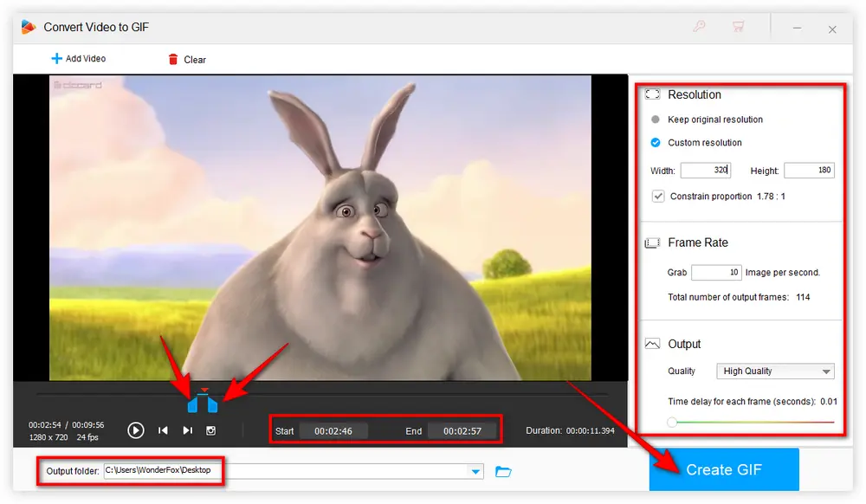Click the 1280 x 720 resolution text
The height and width of the screenshot is (504, 866).
(48, 437)
